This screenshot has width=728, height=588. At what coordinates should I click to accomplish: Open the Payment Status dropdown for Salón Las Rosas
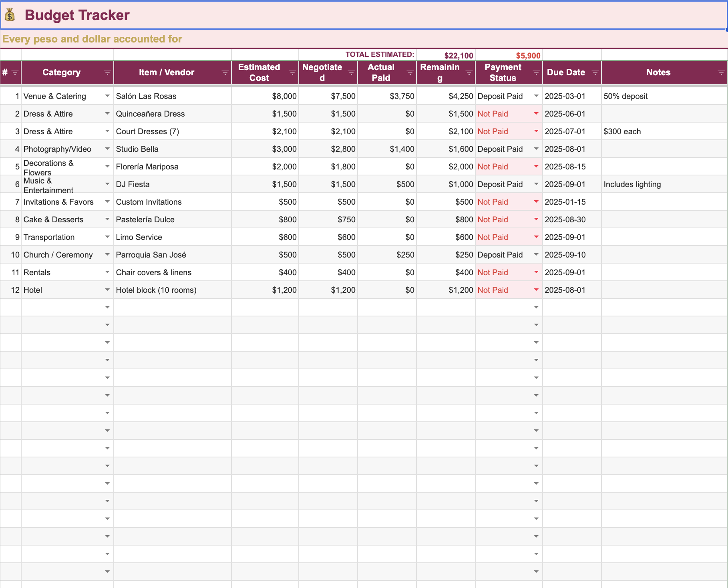(536, 96)
